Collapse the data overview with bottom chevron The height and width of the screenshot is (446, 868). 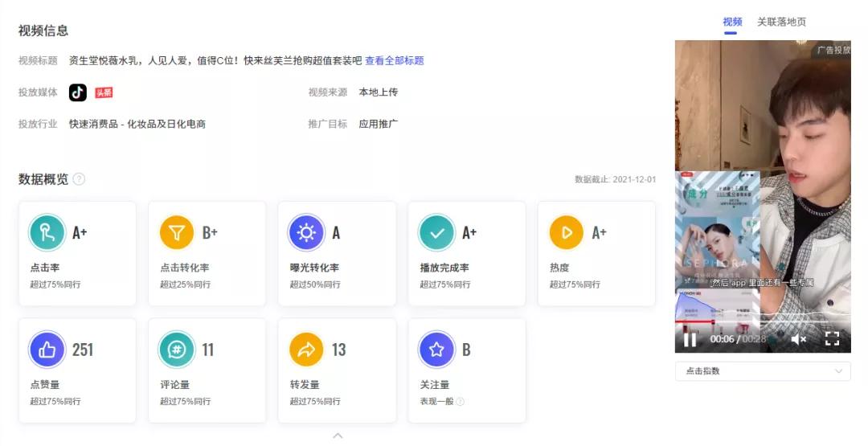tap(338, 436)
